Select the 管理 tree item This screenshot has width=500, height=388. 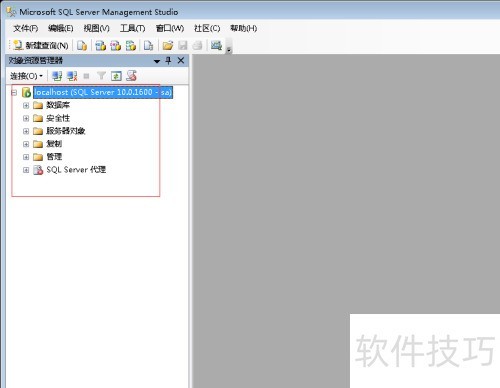54,157
